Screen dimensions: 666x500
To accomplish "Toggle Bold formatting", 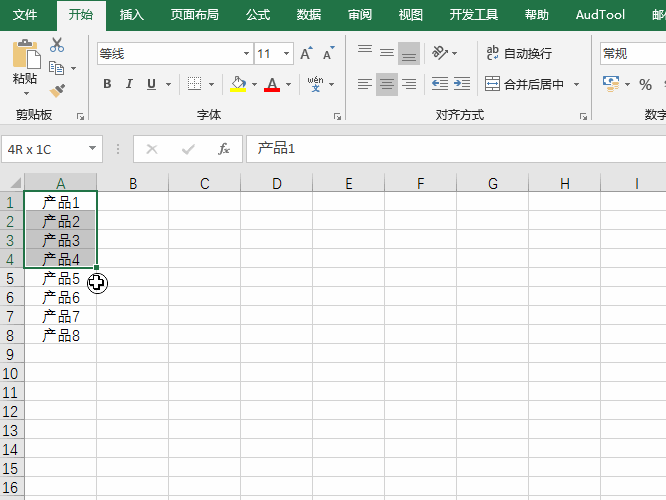I will coord(107,84).
